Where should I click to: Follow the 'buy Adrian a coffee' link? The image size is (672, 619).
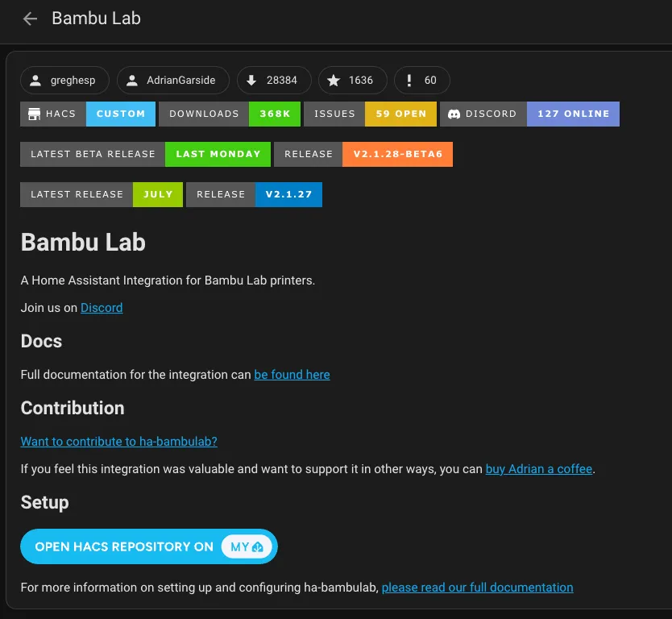pyautogui.click(x=539, y=469)
